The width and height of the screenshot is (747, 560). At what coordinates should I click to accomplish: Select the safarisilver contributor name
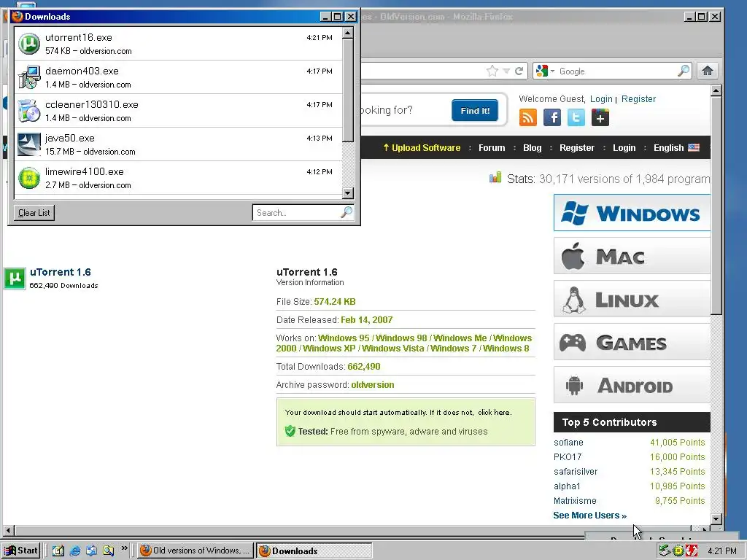click(576, 472)
